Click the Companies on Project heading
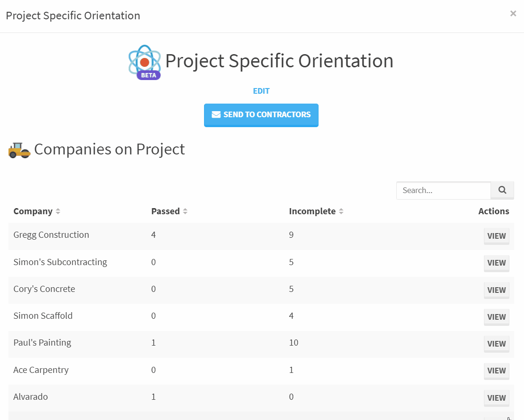 (109, 149)
